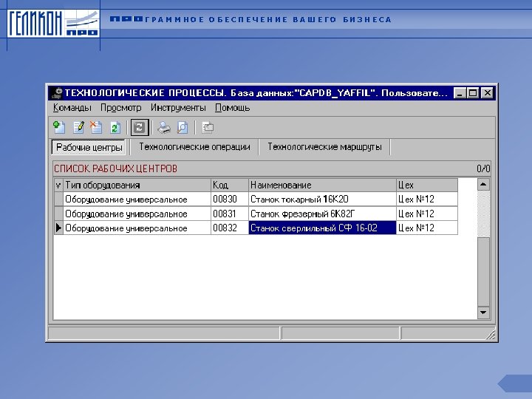Image resolution: width=532 pixels, height=399 pixels.
Task: Click equipment type cell in row 00830
Action: pos(137,199)
